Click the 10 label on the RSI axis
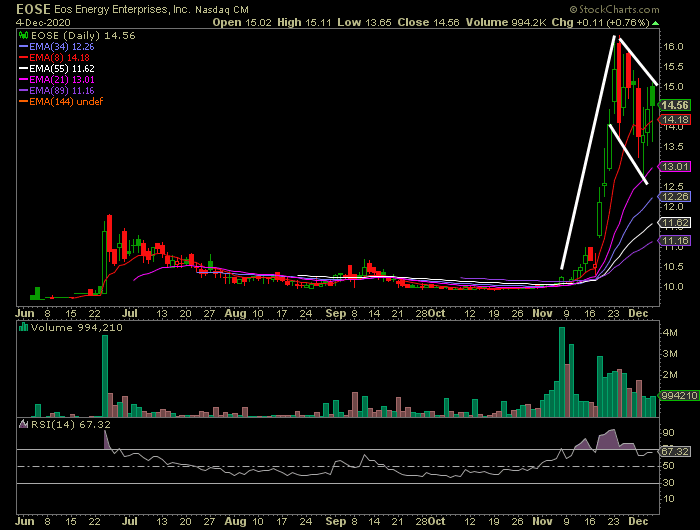The width and height of the screenshot is (700, 530). pyautogui.click(x=668, y=499)
